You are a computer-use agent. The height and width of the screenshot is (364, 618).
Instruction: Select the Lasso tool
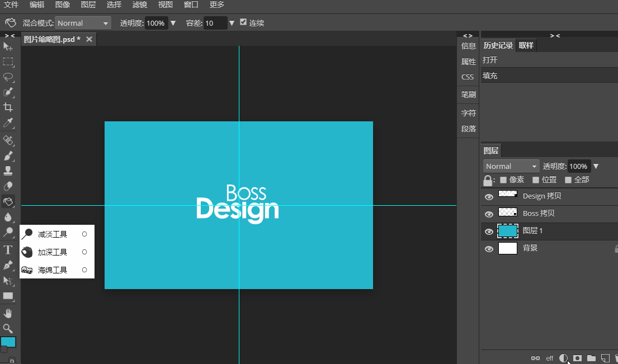[x=8, y=77]
